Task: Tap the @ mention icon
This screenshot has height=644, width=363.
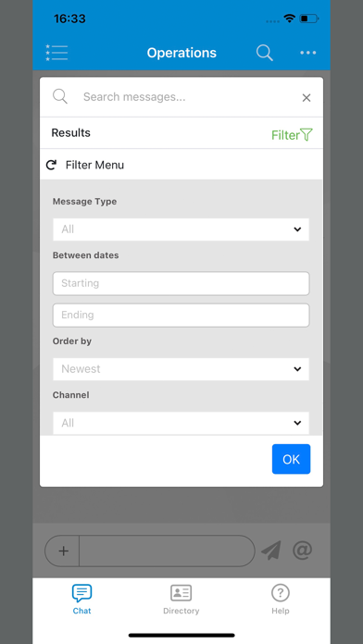Action: tap(302, 550)
